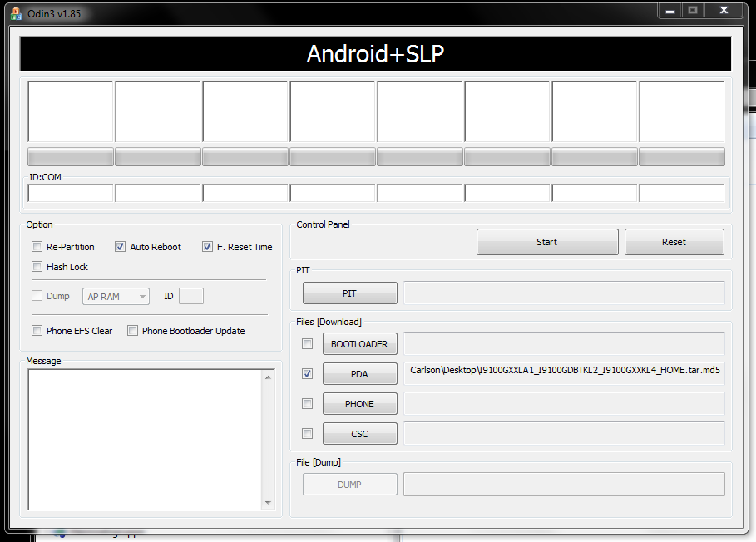The image size is (756, 542).
Task: Click the PDA path showing HOME.tar.md5
Action: point(564,373)
